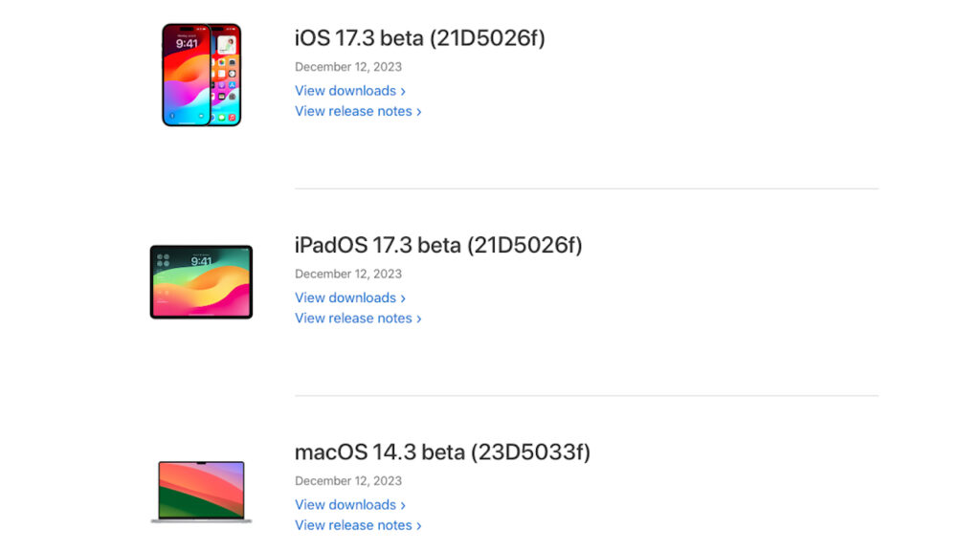This screenshot has width=980, height=551.
Task: Click the December 12, 2023 date under macOS
Action: click(347, 480)
